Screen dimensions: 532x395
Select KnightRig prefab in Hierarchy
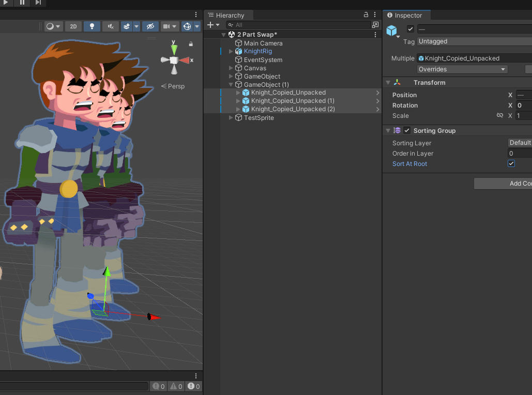(258, 51)
